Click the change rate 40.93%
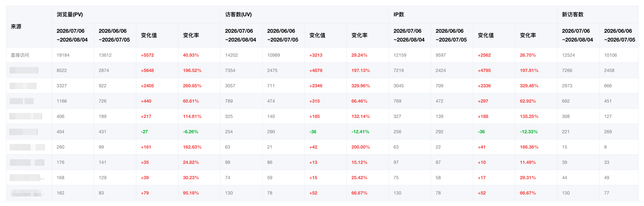Screen dimensions: 644x206 tap(191, 55)
